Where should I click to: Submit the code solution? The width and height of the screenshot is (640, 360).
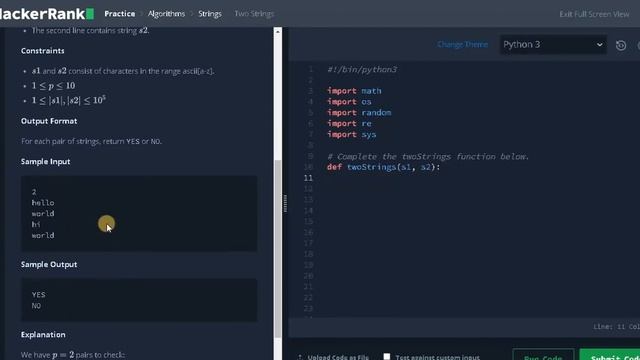[610, 355]
